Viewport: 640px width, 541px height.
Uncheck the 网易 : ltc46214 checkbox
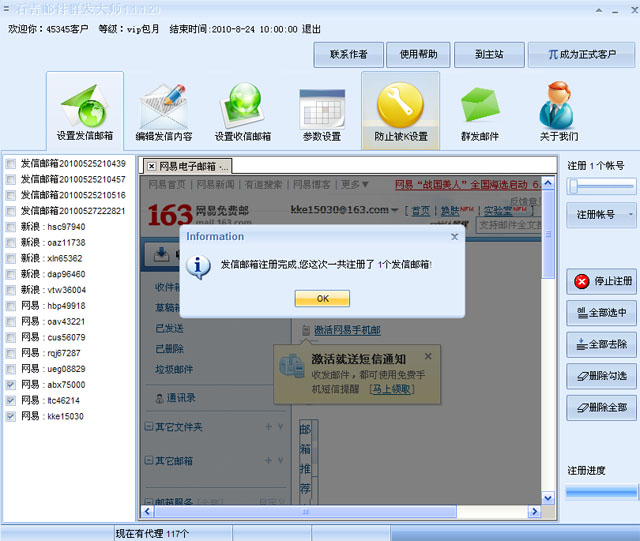(x=11, y=401)
